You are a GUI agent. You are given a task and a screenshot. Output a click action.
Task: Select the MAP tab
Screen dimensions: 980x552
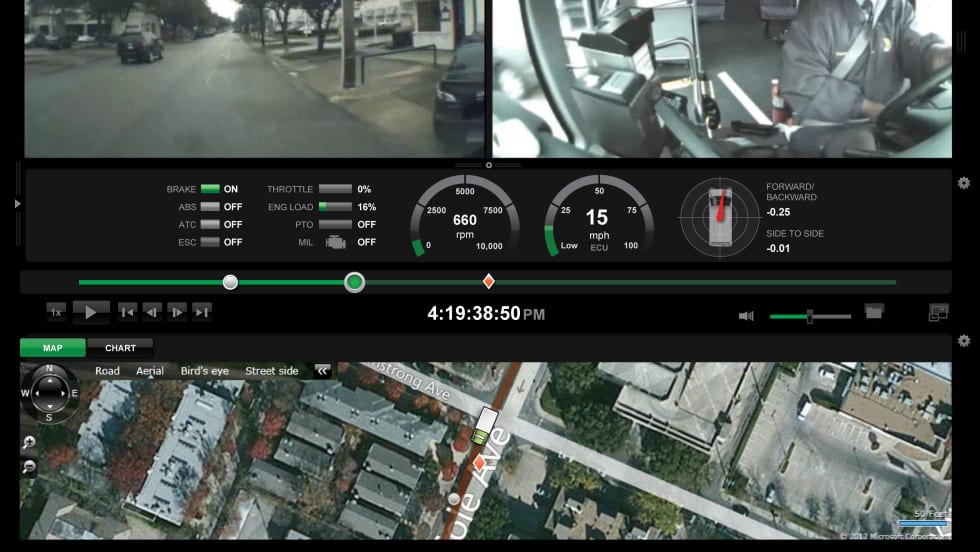click(x=53, y=348)
